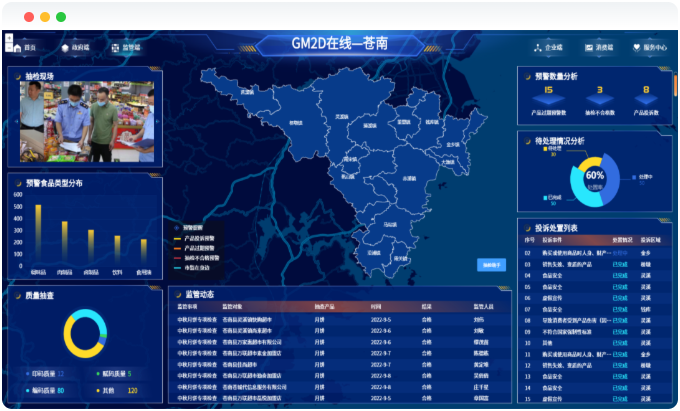The width and height of the screenshot is (680, 411).
Task: Click the 企业端 network icon
Action: click(537, 47)
